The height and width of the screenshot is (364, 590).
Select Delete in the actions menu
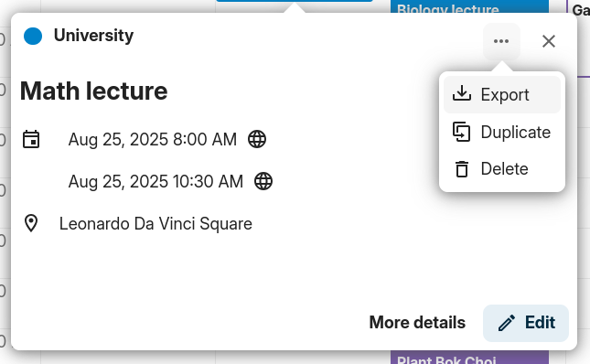[x=502, y=169]
